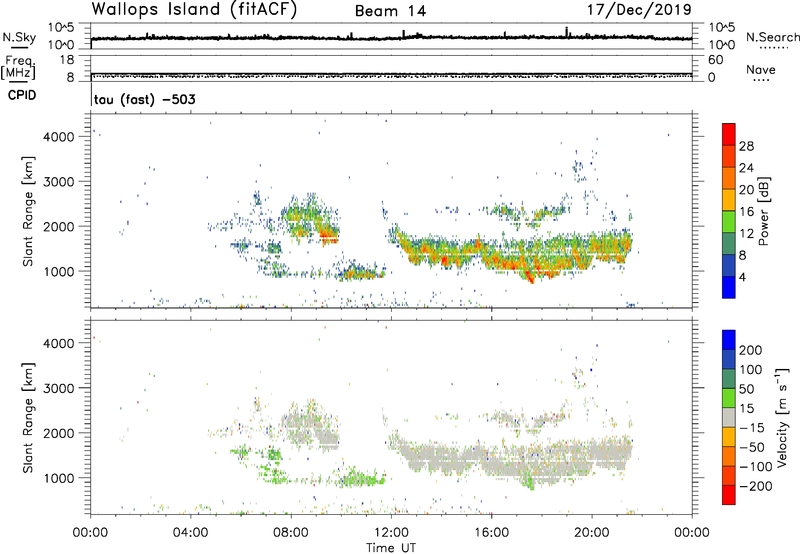Click the blue top segment of the velocity color bar
The width and height of the screenshot is (800, 554).
tap(729, 340)
